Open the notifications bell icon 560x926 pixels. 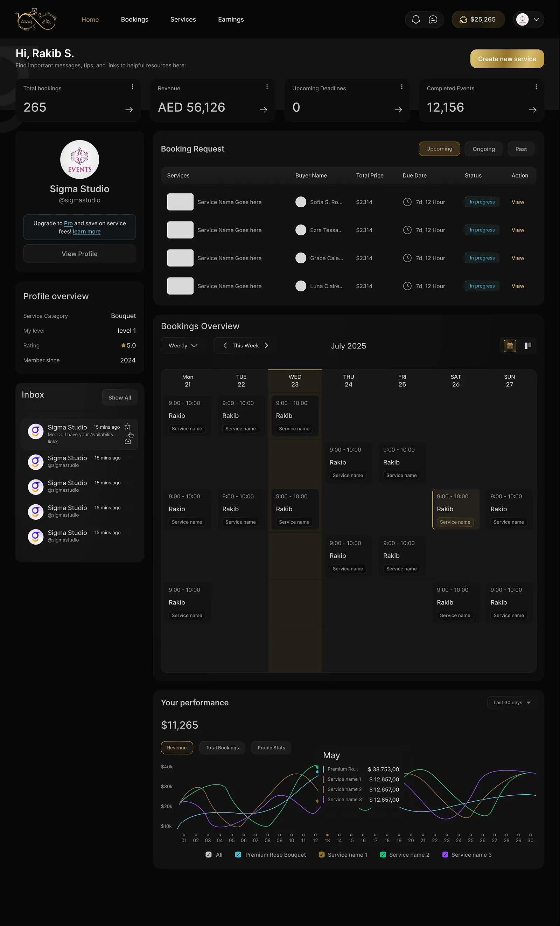pos(416,20)
